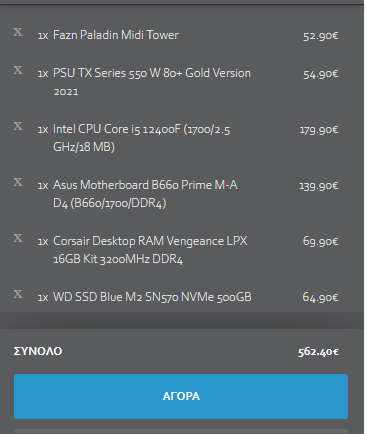
Task: Click the 64.90€ SSD price
Action: [x=320, y=297]
